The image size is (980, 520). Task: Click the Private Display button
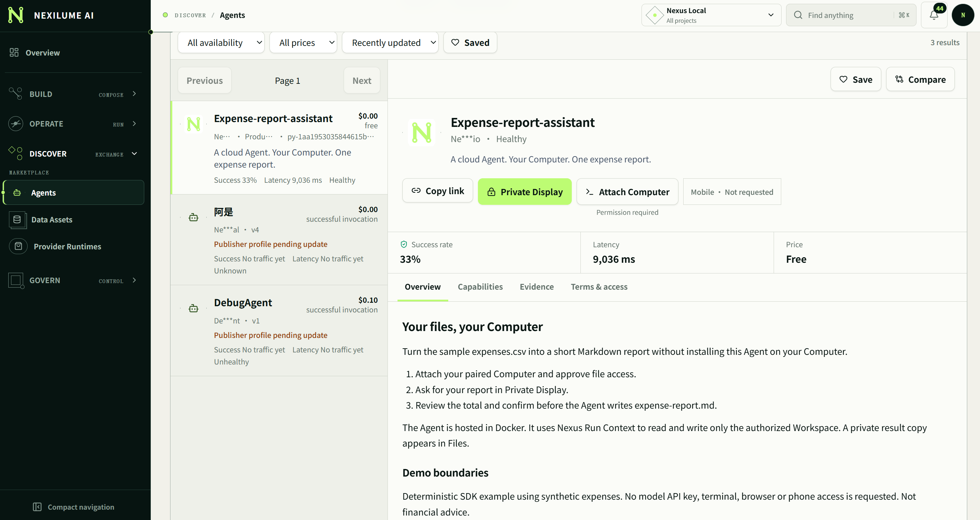tap(525, 191)
